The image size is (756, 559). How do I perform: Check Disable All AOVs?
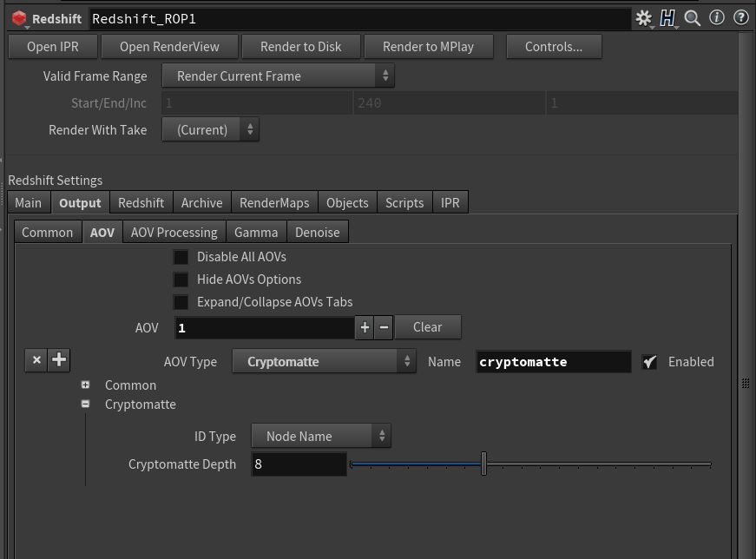pyautogui.click(x=181, y=257)
